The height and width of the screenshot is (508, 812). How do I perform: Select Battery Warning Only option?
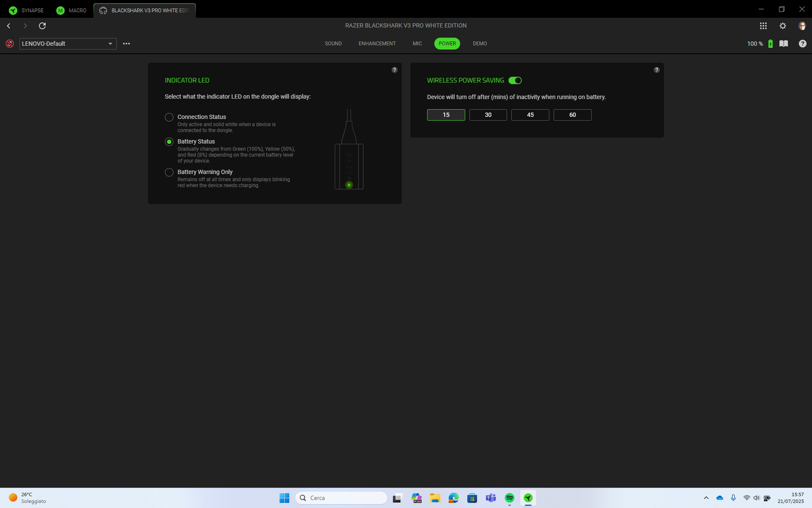click(170, 173)
